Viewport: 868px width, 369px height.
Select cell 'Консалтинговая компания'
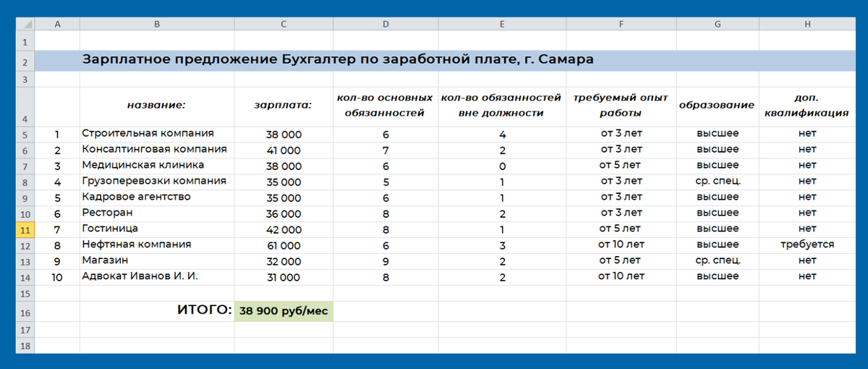157,150
